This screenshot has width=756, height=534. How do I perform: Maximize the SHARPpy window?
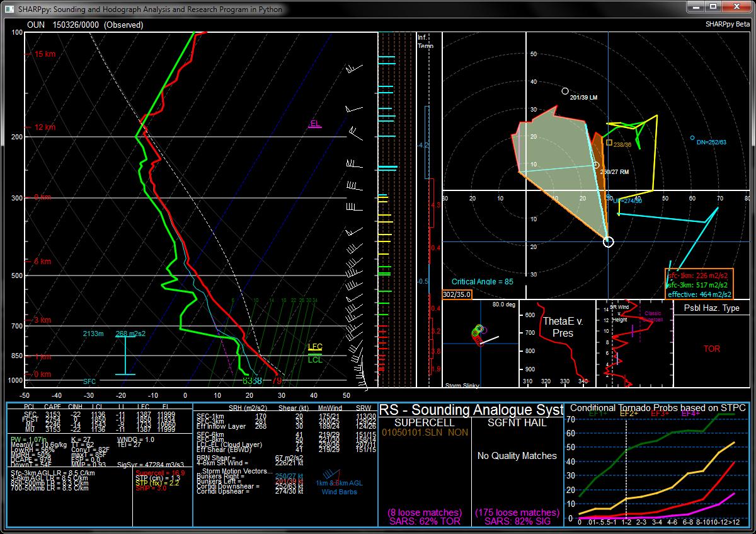(x=713, y=6)
